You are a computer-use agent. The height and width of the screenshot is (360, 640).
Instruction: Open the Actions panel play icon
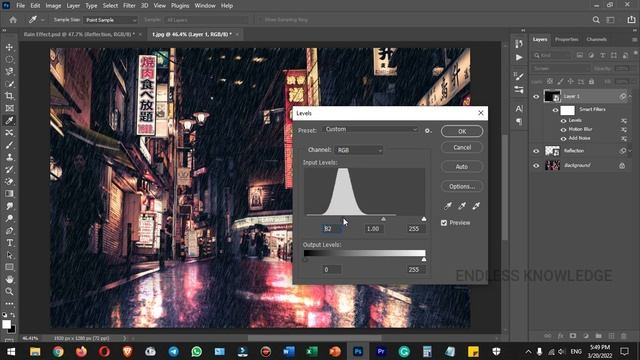[x=519, y=58]
